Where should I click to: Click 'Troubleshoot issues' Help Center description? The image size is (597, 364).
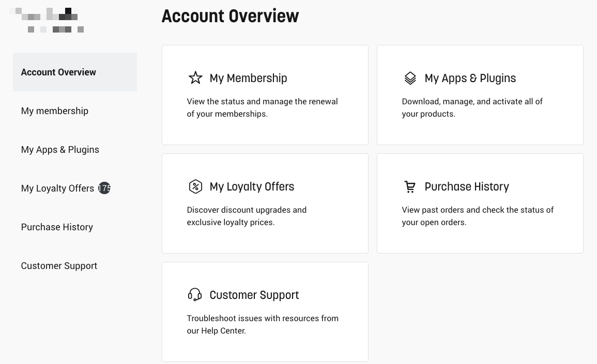pos(262,324)
